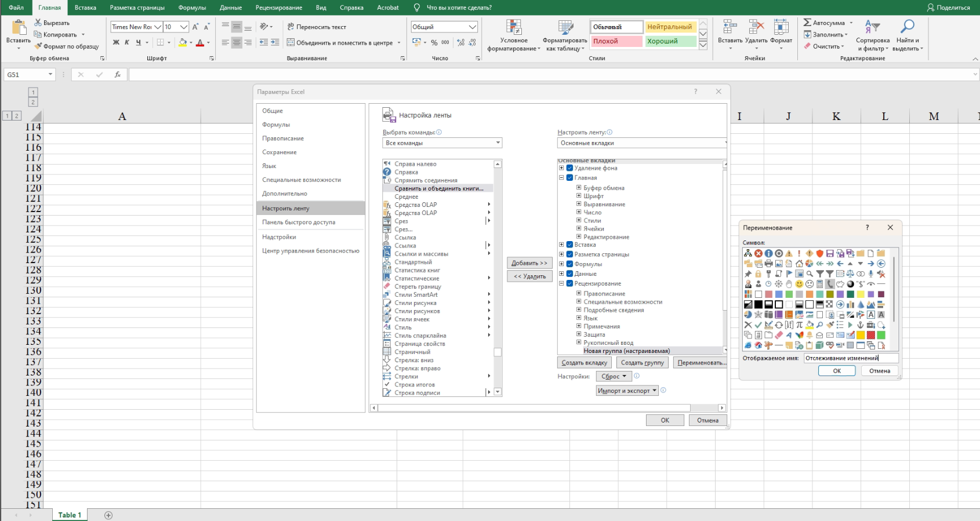Viewport: 980px width, 521px height.
Task: Click the percent style button
Action: (x=434, y=42)
